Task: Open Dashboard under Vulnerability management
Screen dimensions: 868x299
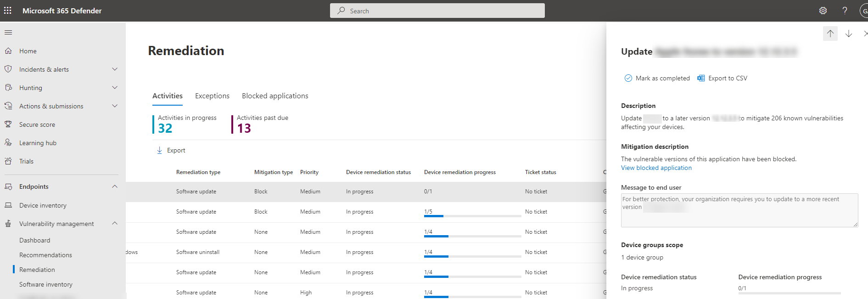Action: tap(35, 240)
